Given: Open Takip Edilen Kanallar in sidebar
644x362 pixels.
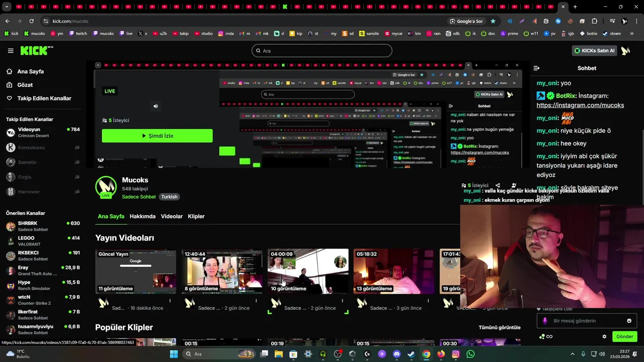Looking at the screenshot, I should 44,99.
